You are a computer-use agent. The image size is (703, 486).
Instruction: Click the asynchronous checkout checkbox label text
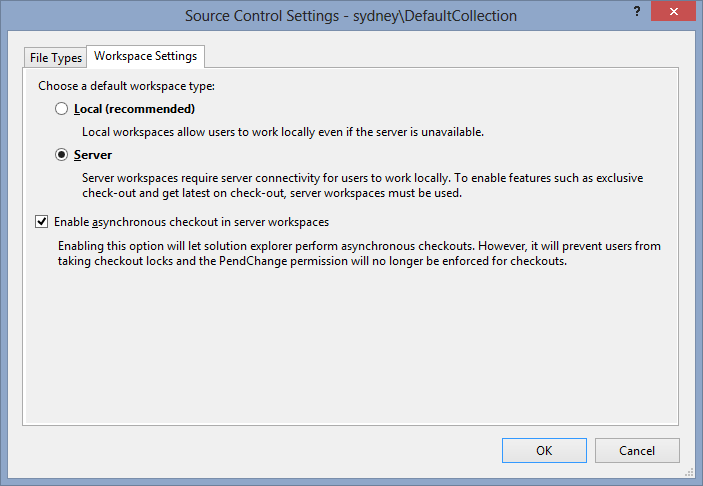coord(191,222)
